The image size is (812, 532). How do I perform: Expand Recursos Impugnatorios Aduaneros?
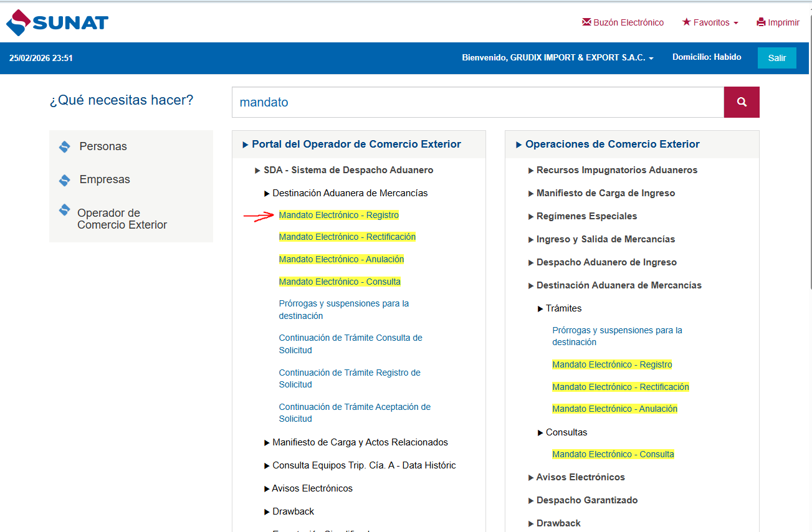[613, 170]
